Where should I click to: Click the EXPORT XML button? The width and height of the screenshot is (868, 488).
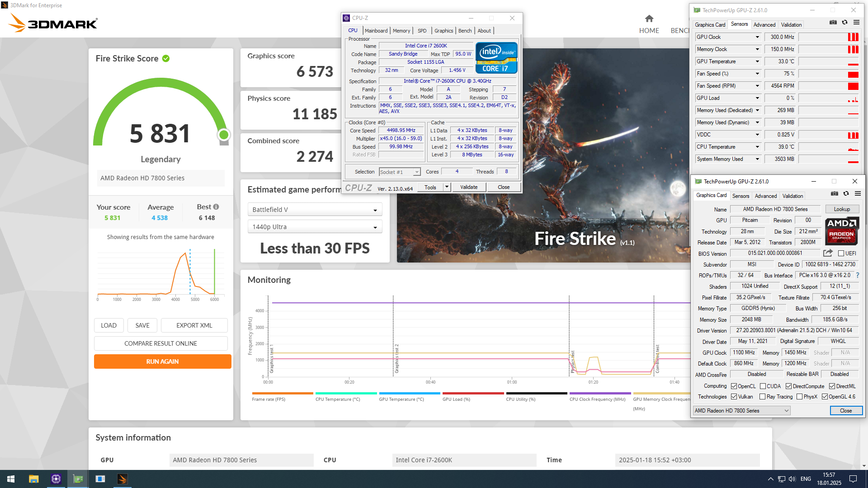(194, 325)
